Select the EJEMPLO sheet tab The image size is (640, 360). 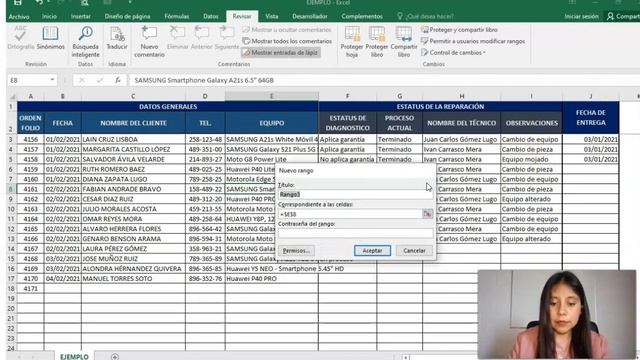tap(74, 356)
